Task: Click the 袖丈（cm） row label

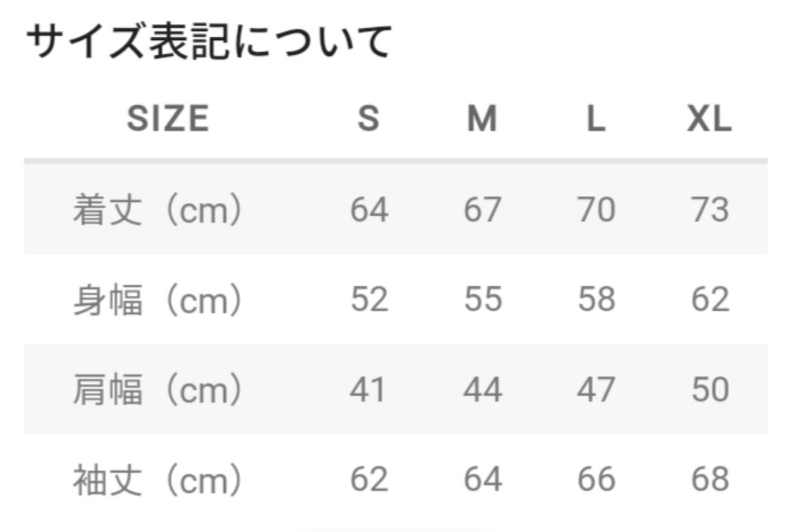Action: pos(157,480)
